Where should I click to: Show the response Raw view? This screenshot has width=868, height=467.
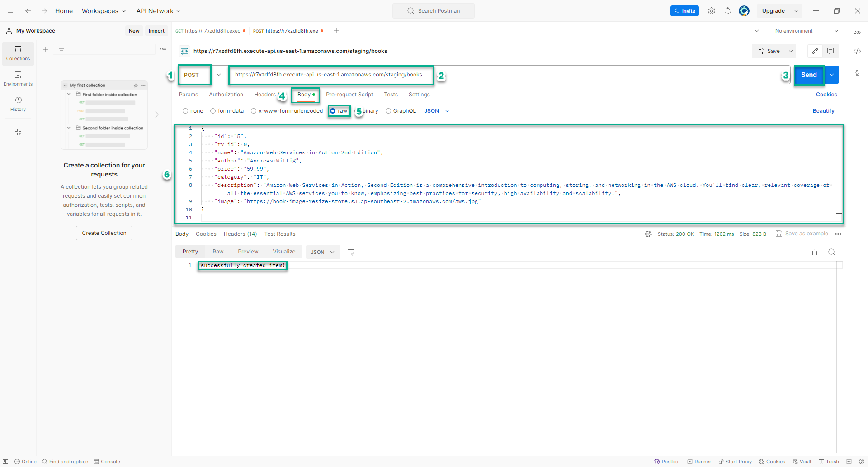click(x=218, y=252)
